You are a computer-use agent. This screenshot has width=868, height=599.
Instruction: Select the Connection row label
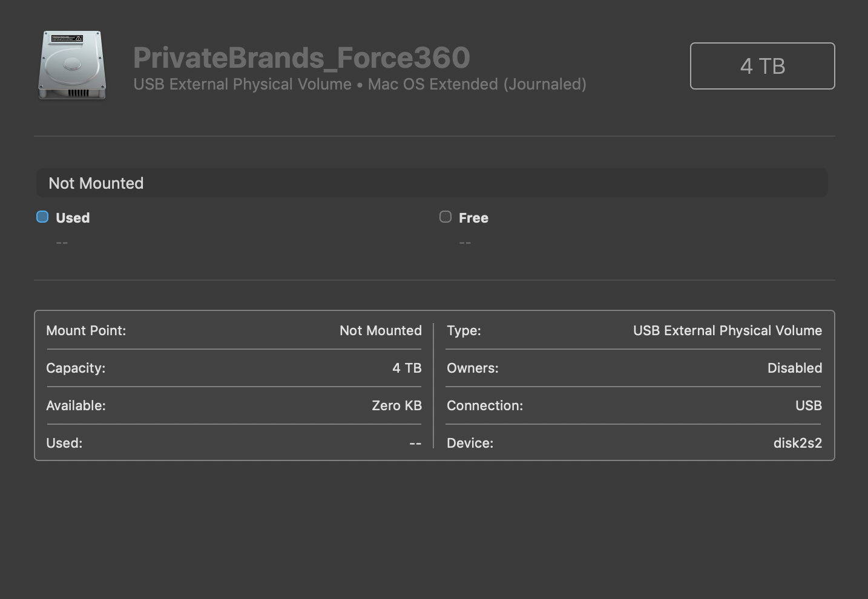point(484,405)
